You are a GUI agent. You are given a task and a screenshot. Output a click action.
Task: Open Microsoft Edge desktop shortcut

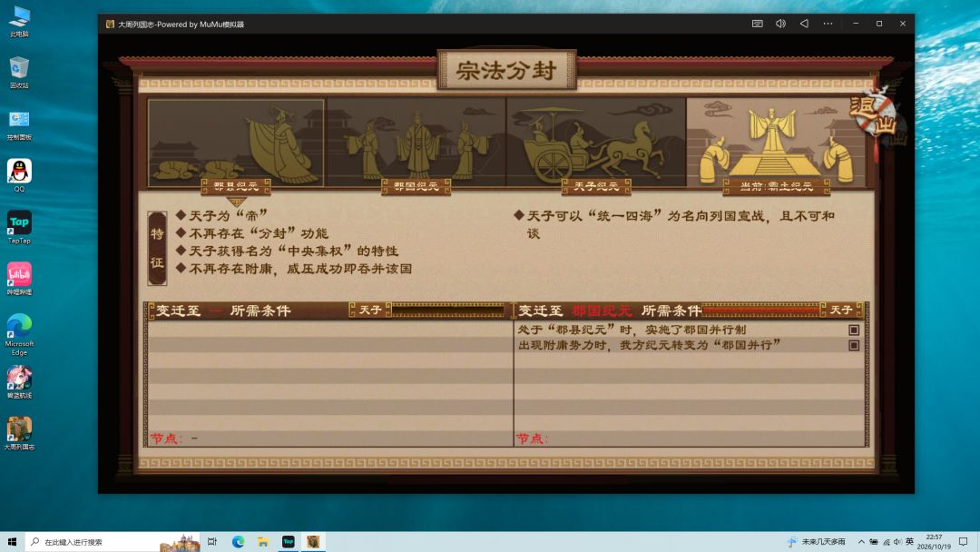click(19, 334)
